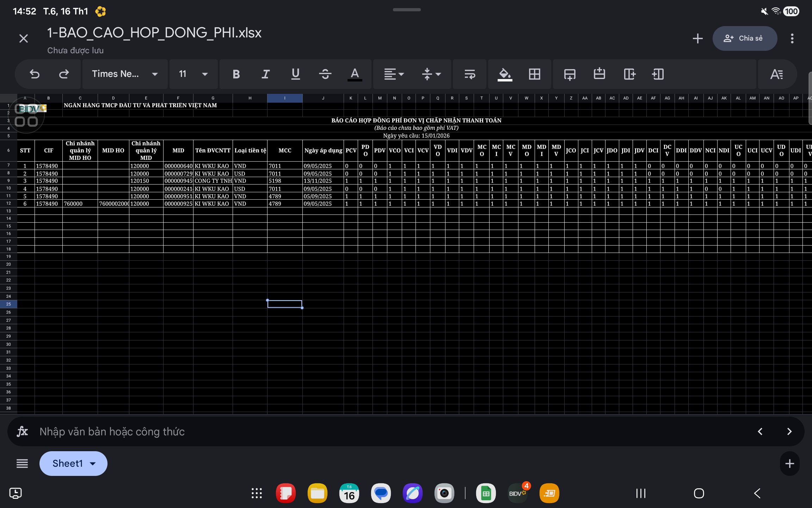Open the text formatting options icon

tap(776, 74)
